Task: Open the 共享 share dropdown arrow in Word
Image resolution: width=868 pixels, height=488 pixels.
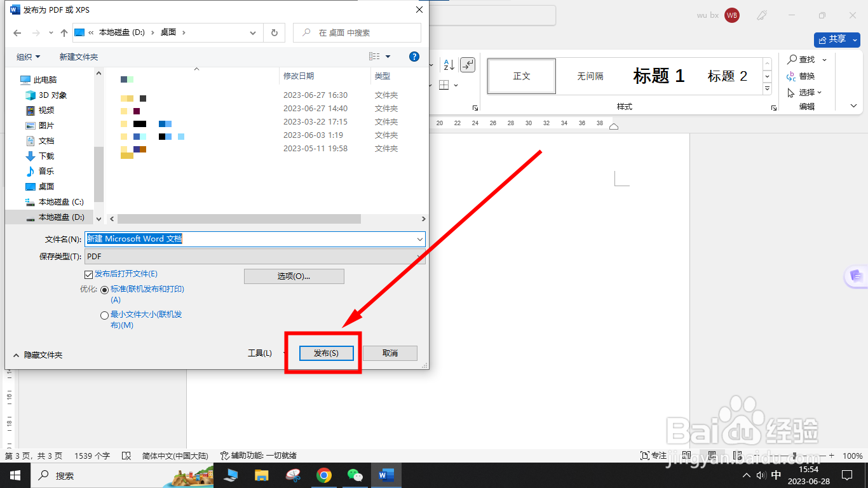Action: click(853, 39)
